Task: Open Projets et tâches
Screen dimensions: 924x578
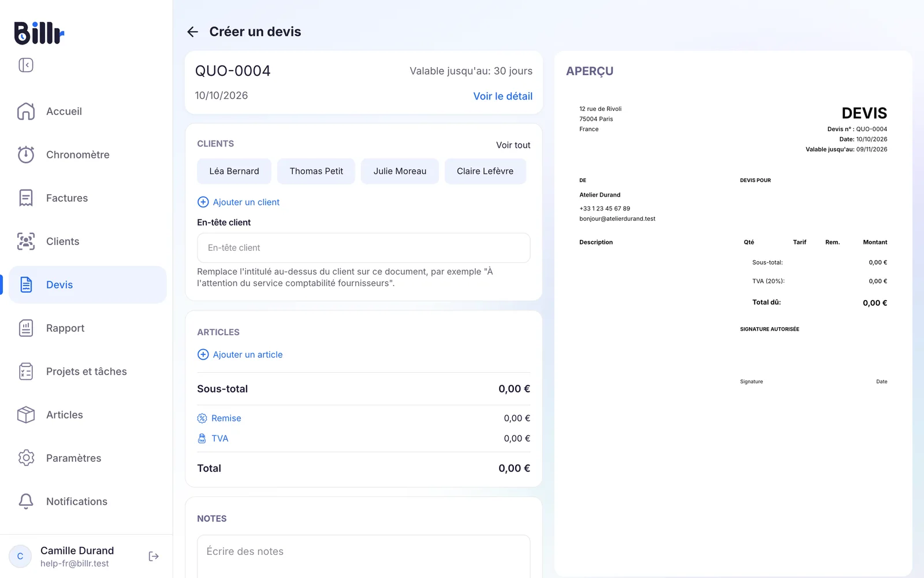Action: coord(88,371)
